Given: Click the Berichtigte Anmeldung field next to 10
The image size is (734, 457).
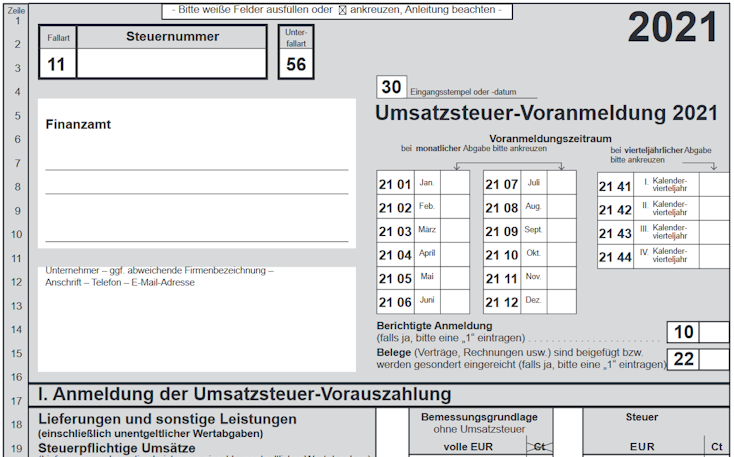Looking at the screenshot, I should pos(714,332).
